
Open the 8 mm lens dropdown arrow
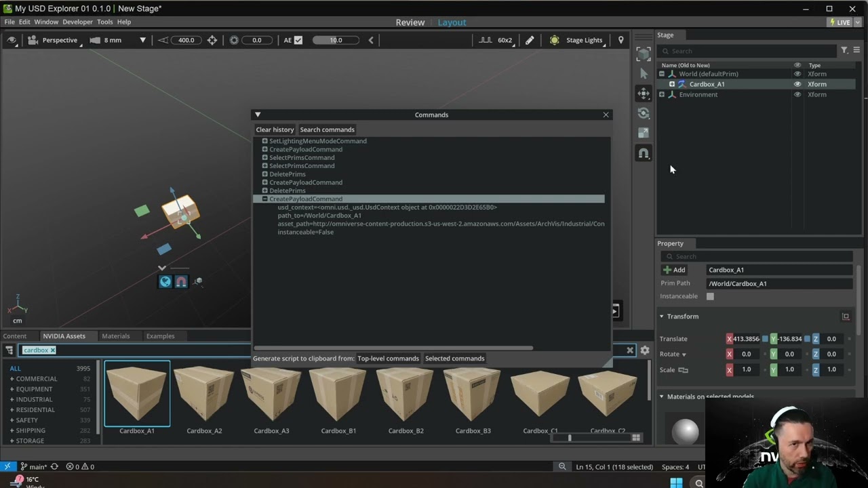pos(142,40)
